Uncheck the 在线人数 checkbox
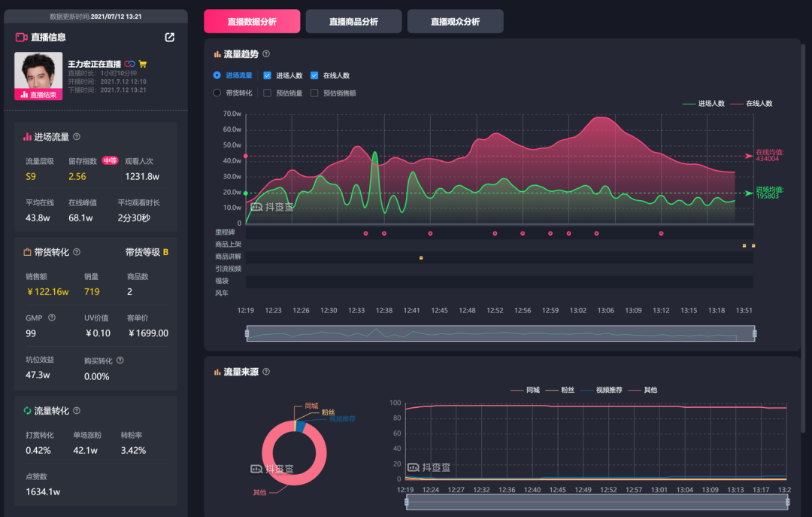 tap(314, 75)
